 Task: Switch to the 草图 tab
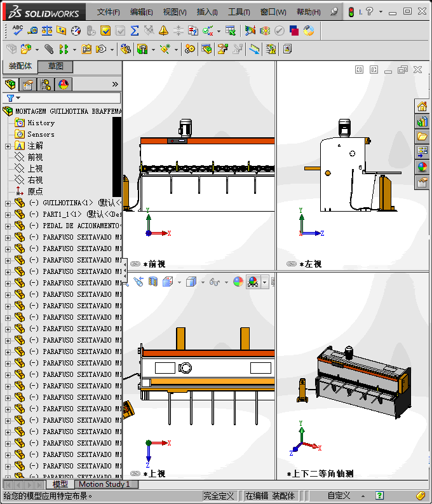55,66
